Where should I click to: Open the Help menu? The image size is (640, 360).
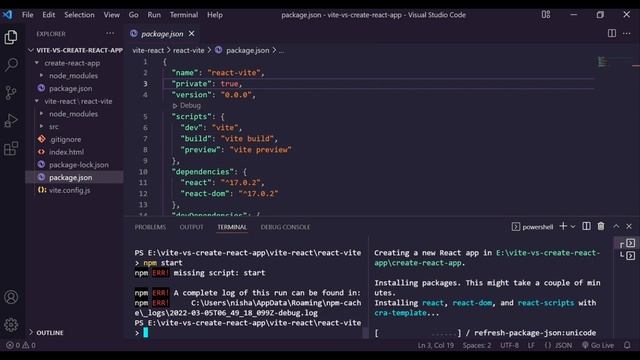point(215,15)
